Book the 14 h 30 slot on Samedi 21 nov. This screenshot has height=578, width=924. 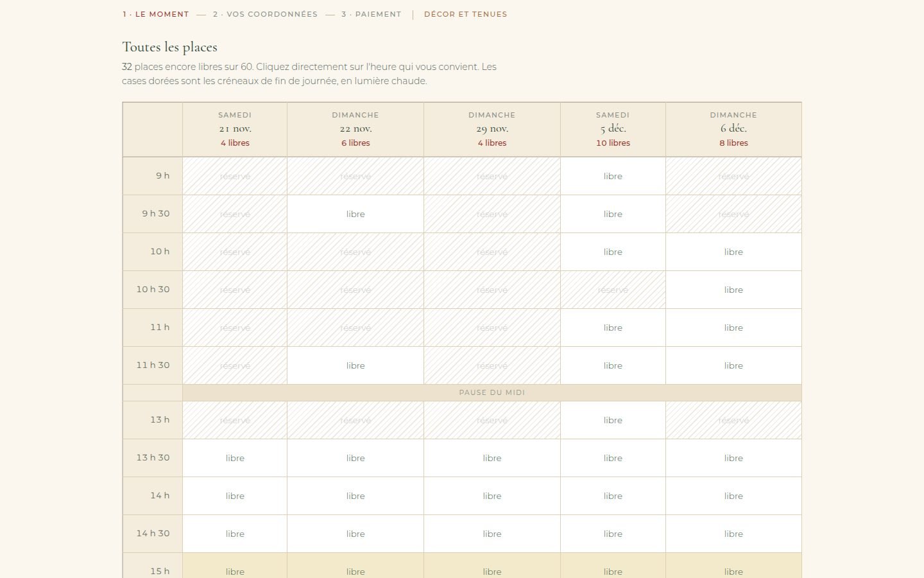click(x=235, y=534)
